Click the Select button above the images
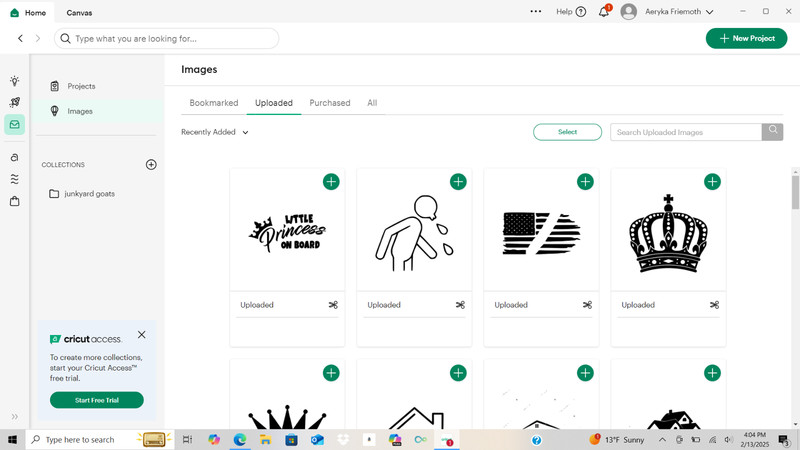 (567, 132)
